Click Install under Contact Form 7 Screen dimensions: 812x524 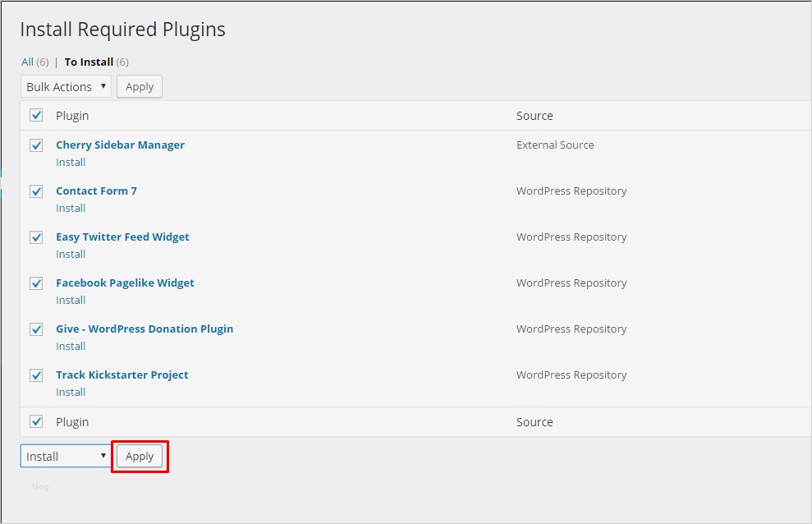(x=71, y=208)
